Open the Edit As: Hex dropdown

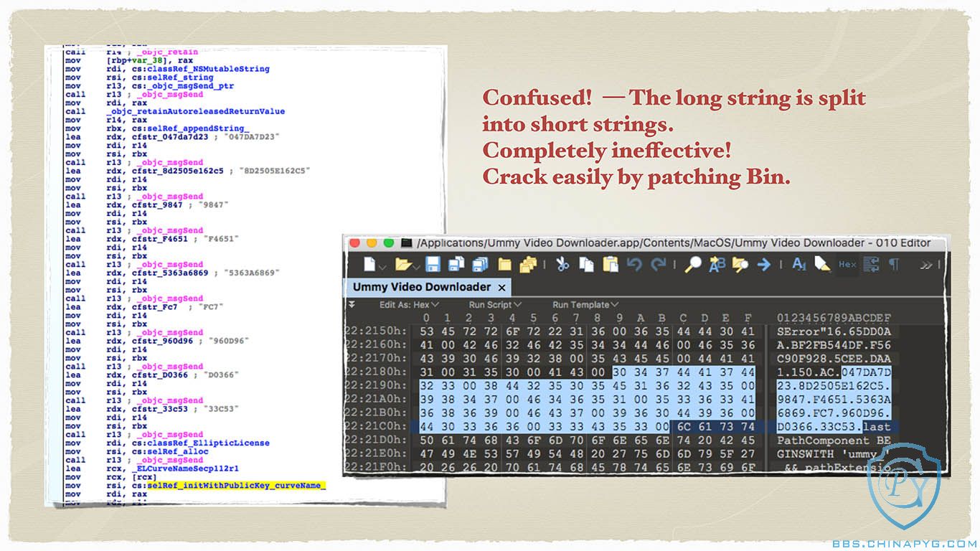[x=410, y=305]
